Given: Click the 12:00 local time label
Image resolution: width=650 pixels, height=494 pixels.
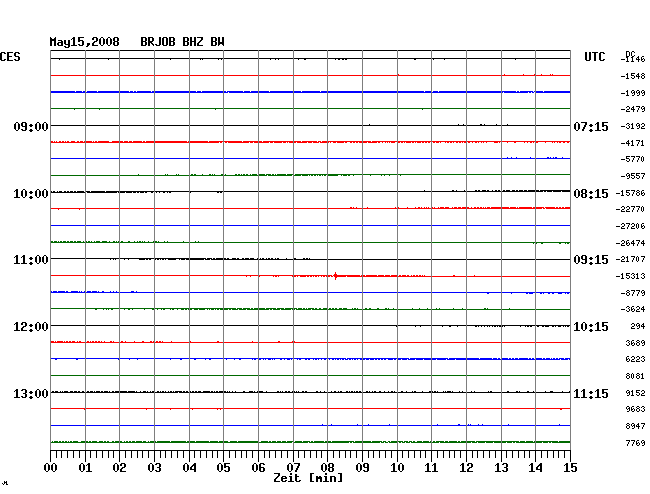Looking at the screenshot, I should [31, 327].
